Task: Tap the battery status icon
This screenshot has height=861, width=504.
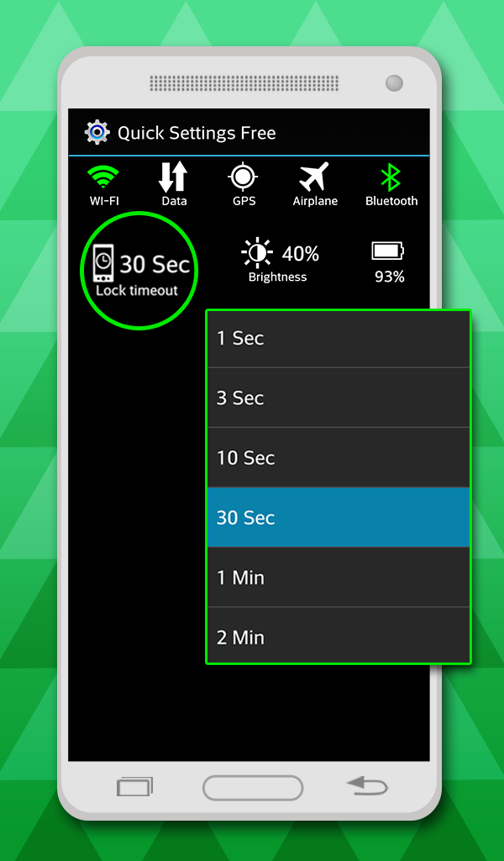Action: pos(388,251)
